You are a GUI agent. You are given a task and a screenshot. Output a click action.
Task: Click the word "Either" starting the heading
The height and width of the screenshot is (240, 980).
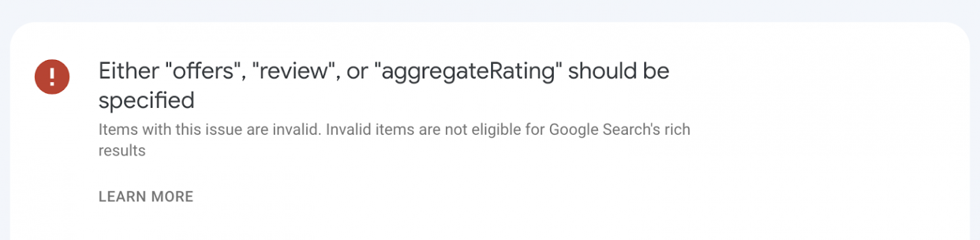click(x=128, y=71)
